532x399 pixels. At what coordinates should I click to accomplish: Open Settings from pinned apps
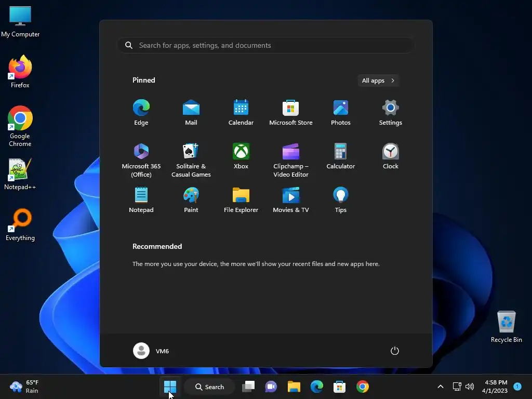(391, 113)
